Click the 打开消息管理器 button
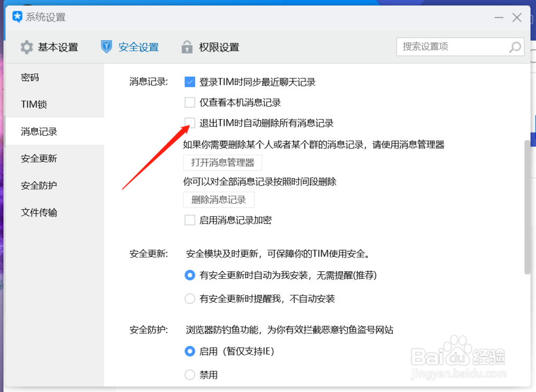 tap(222, 162)
